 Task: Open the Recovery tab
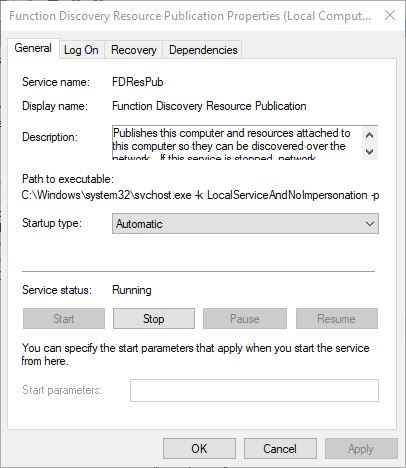134,50
